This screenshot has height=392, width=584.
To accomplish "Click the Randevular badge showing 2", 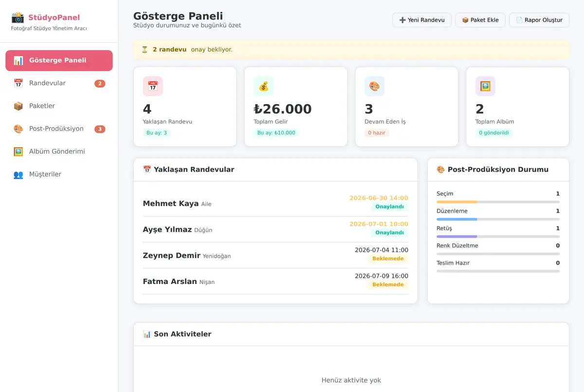I will [x=100, y=84].
